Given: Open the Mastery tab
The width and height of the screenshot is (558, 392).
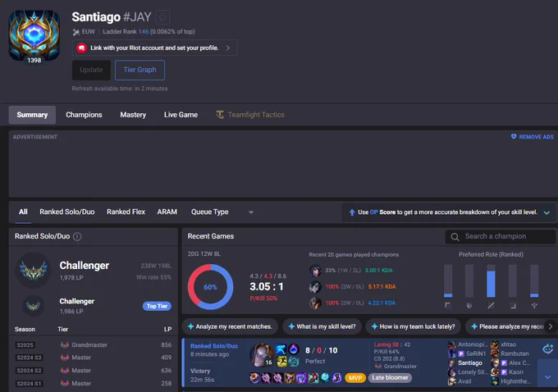Looking at the screenshot, I should tap(133, 115).
